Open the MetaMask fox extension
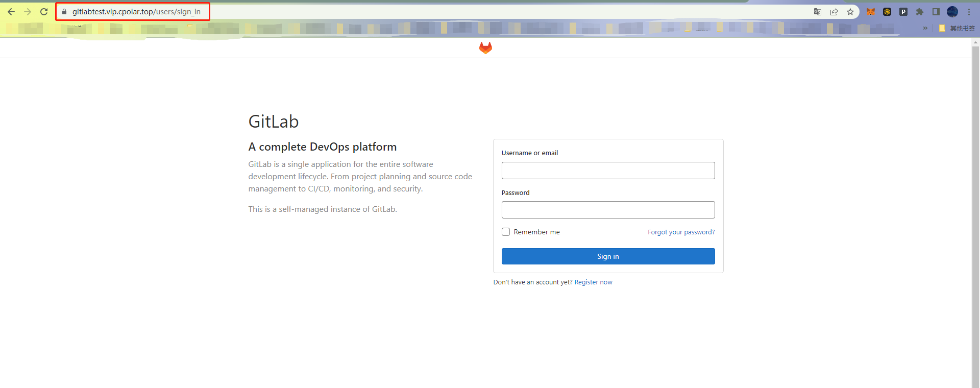The width and height of the screenshot is (980, 388). tap(871, 12)
